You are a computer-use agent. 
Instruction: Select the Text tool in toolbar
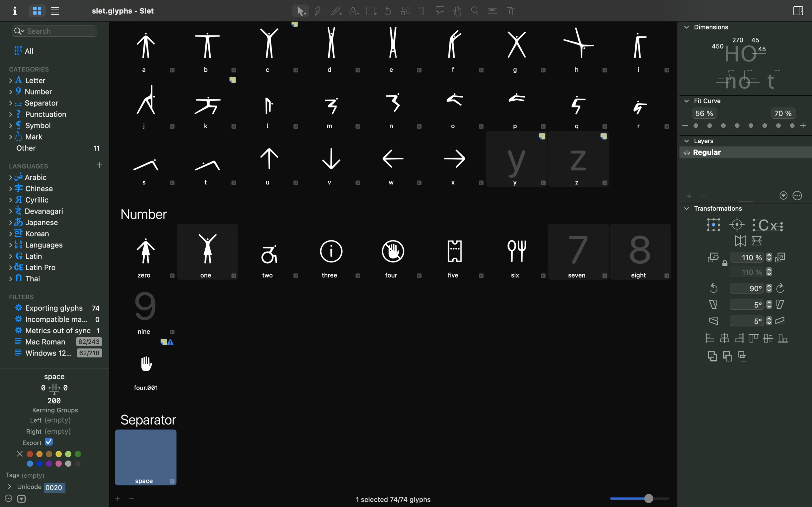(422, 11)
